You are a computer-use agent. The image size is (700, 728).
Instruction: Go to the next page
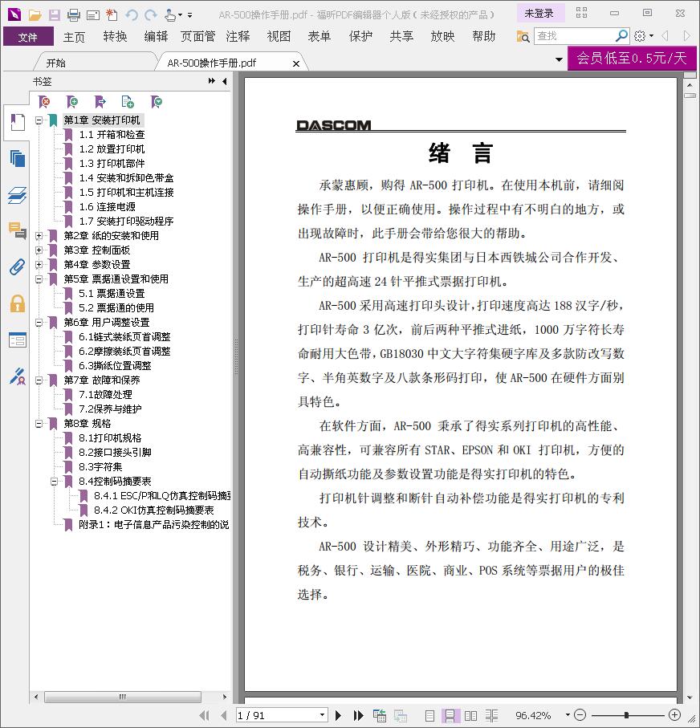(338, 715)
